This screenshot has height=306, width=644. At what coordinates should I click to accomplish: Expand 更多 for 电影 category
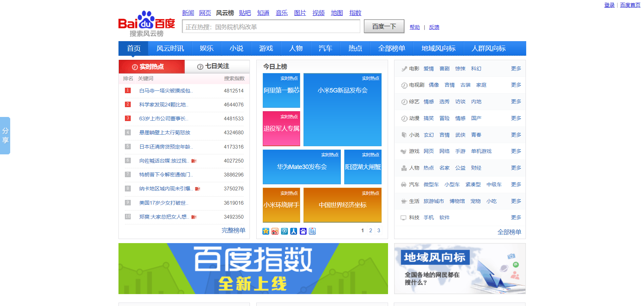coord(516,69)
